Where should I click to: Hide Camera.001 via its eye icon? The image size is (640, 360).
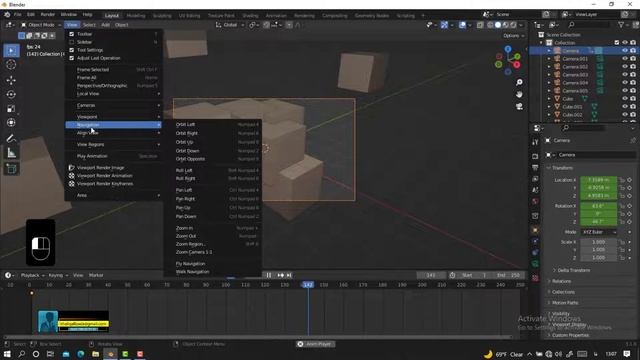tap(624, 59)
